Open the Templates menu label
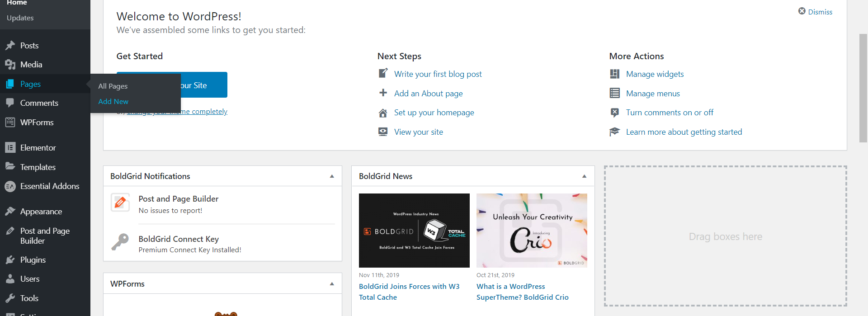 tap(38, 167)
